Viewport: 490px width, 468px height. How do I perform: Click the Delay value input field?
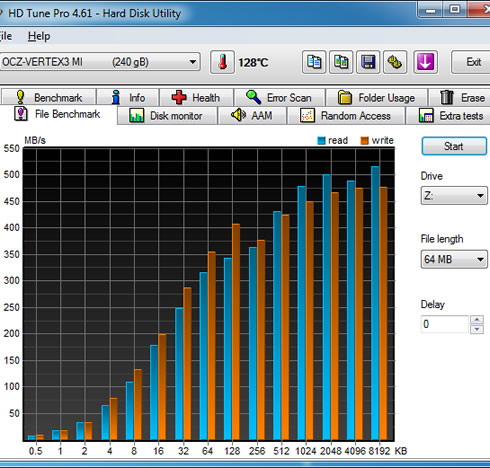point(444,324)
